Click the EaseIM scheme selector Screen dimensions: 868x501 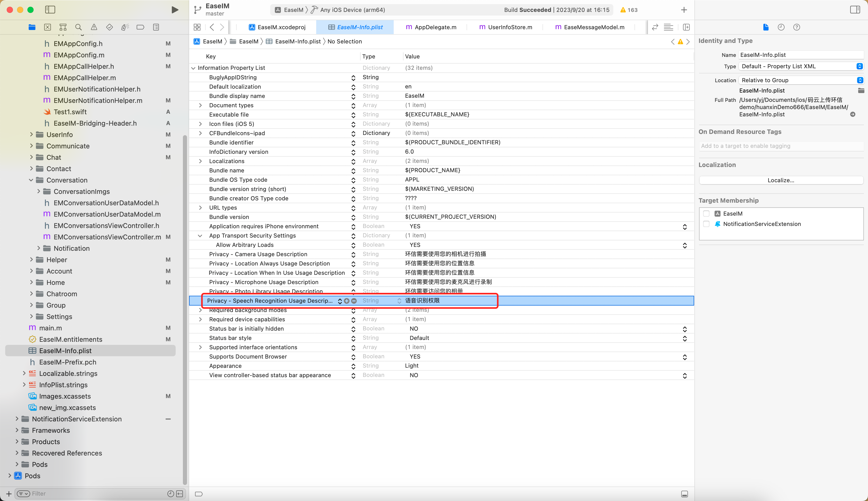[x=289, y=10]
